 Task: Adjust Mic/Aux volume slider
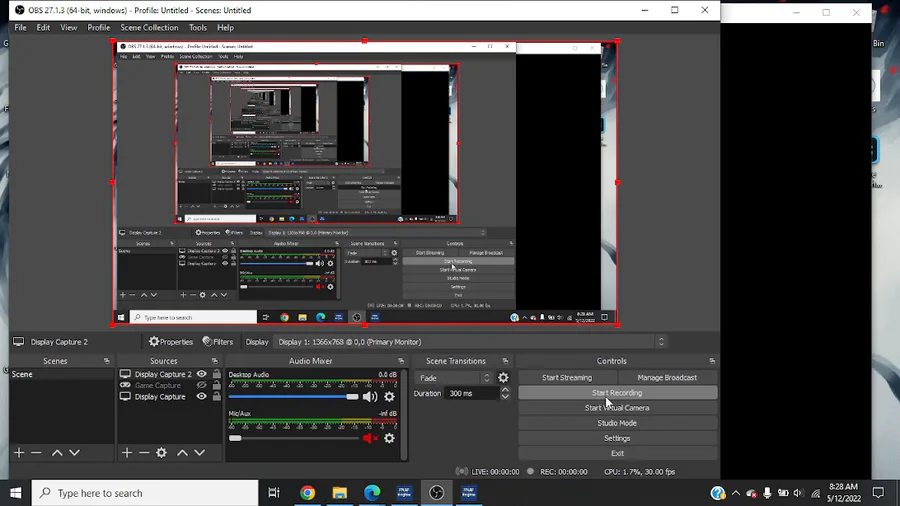click(293, 438)
